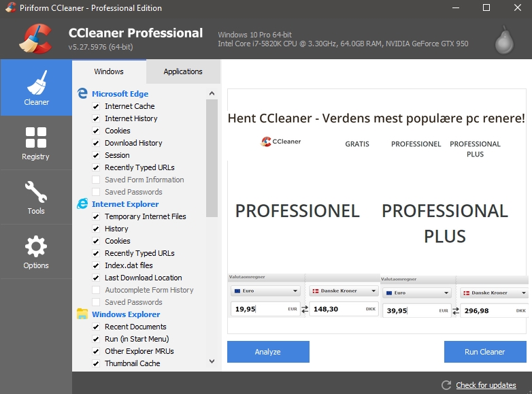Screen dimensions: 532x394
Task: Uncheck Edge Internet Cache checkbox
Action: point(96,107)
